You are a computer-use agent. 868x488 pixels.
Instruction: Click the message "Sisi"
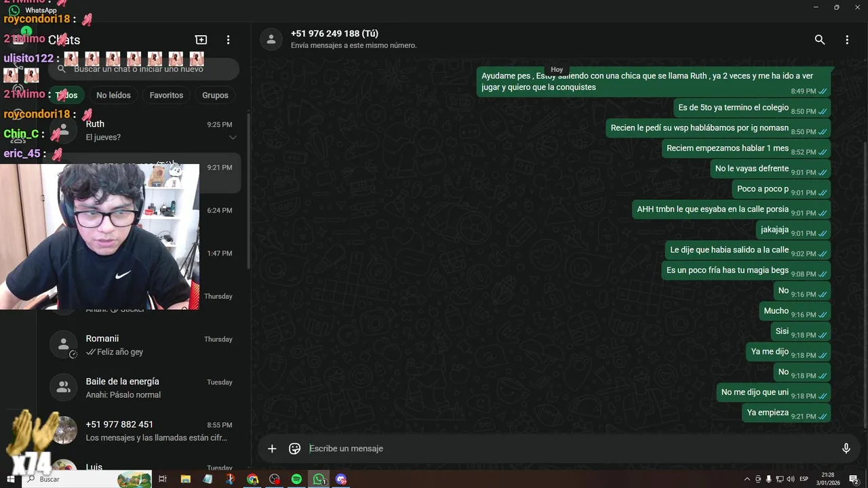[x=800, y=331]
